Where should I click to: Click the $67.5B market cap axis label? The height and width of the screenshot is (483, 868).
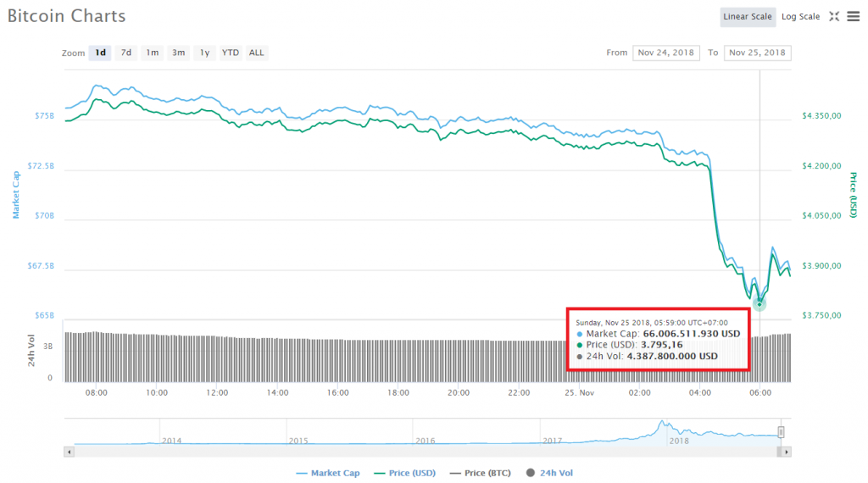[41, 266]
